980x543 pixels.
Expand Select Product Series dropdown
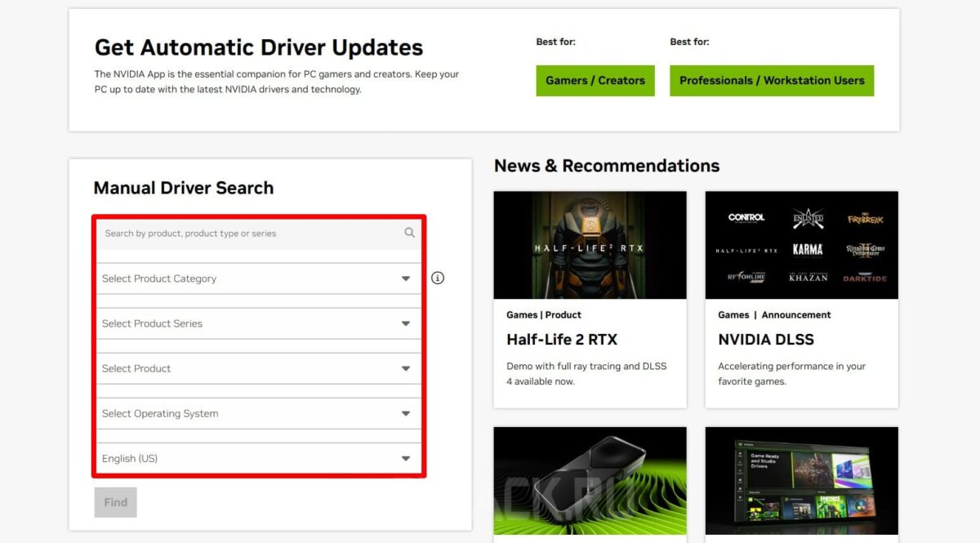click(x=259, y=323)
